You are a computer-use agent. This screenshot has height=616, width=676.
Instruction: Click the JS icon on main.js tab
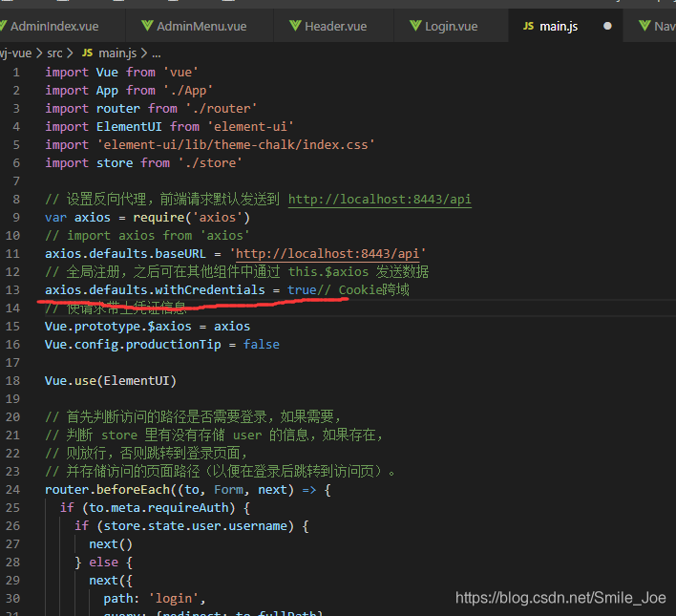pyautogui.click(x=528, y=26)
